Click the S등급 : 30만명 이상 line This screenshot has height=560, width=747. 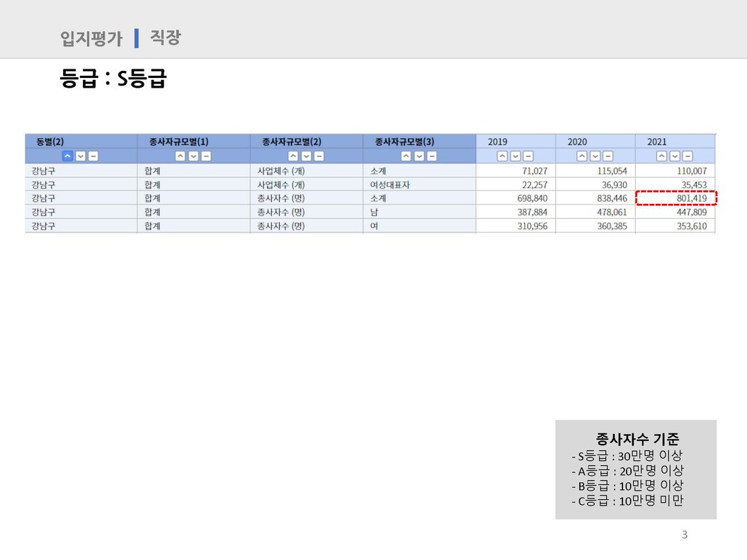tap(627, 456)
